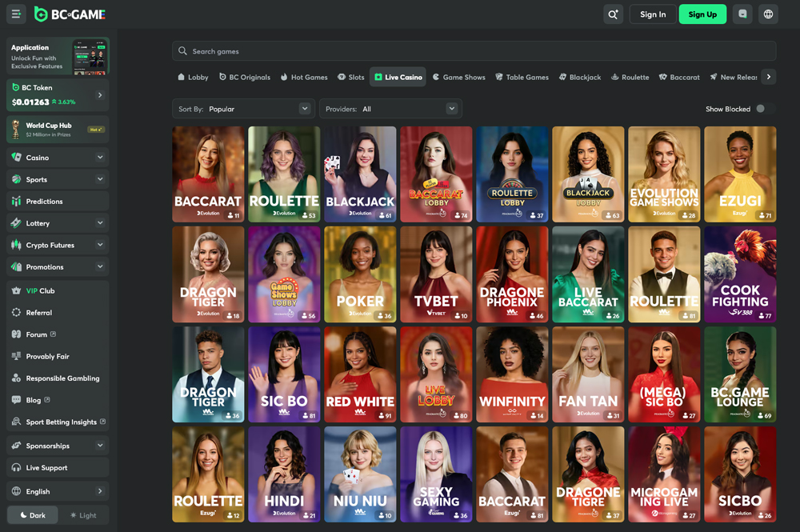The width and height of the screenshot is (800, 532).
Task: Expand the Lottery submenu chevron
Action: (100, 223)
